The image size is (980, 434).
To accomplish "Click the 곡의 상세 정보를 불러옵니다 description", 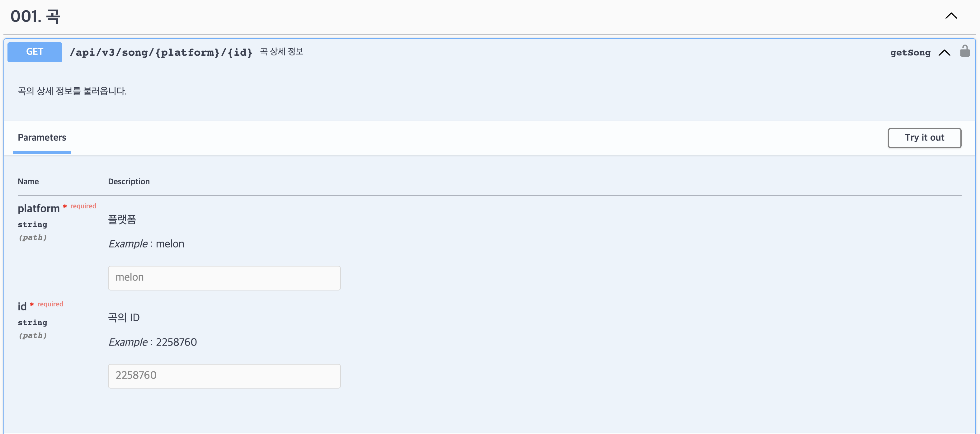I will [72, 91].
